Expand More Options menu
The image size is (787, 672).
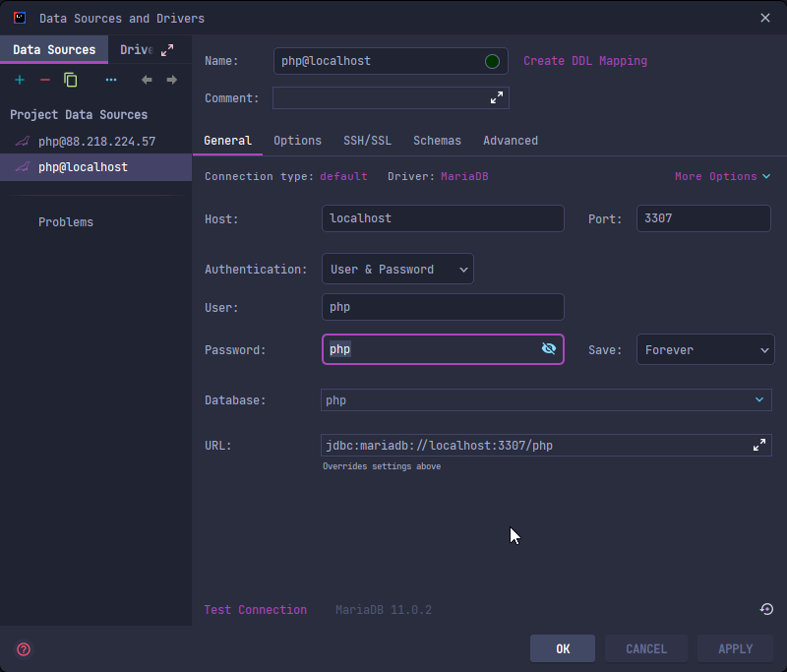point(722,176)
